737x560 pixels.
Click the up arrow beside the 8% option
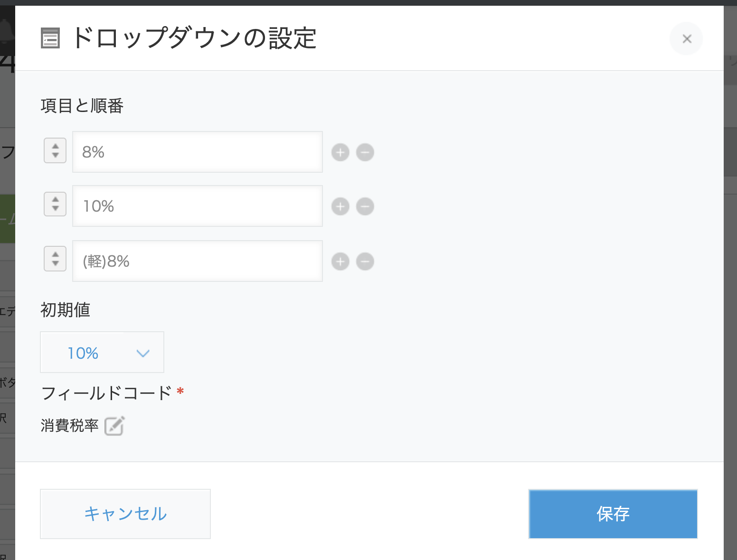(55, 146)
